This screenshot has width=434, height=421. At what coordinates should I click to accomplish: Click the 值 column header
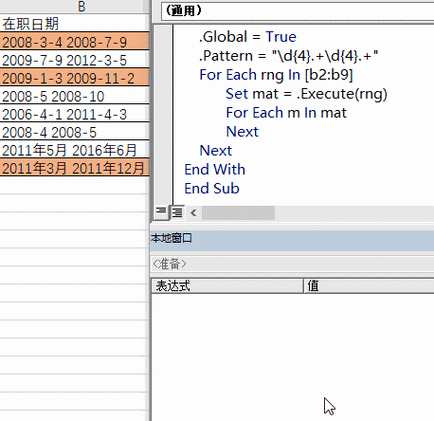(x=369, y=286)
